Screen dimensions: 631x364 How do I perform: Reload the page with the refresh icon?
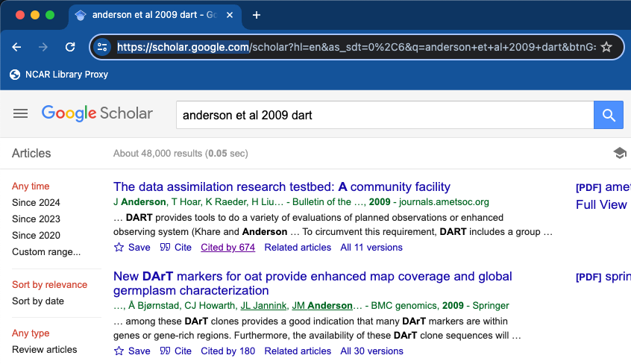click(x=70, y=47)
